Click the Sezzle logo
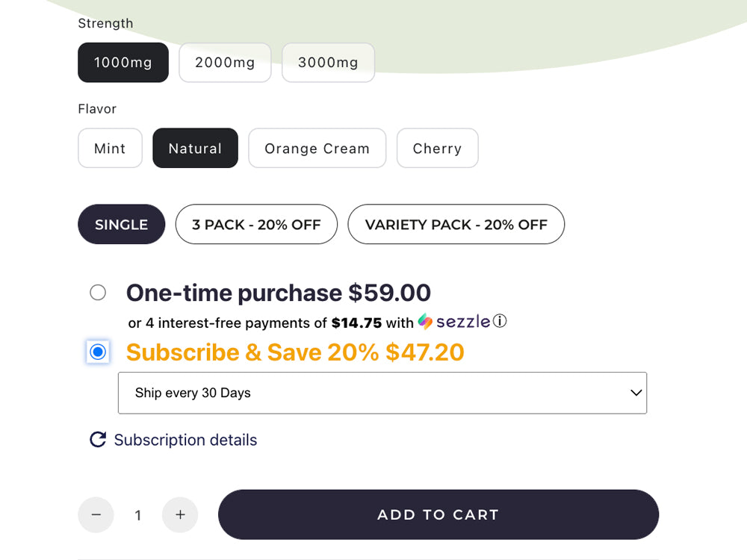This screenshot has width=747, height=560. point(454,322)
